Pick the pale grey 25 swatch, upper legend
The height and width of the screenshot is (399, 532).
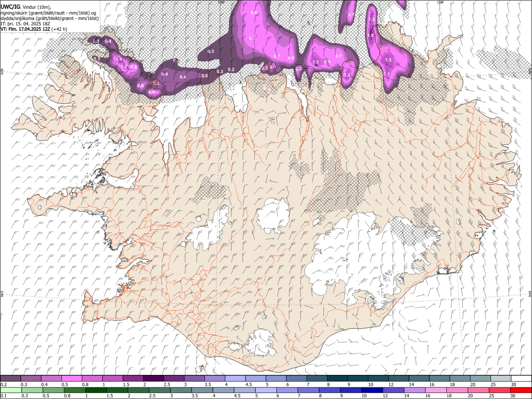(500, 378)
